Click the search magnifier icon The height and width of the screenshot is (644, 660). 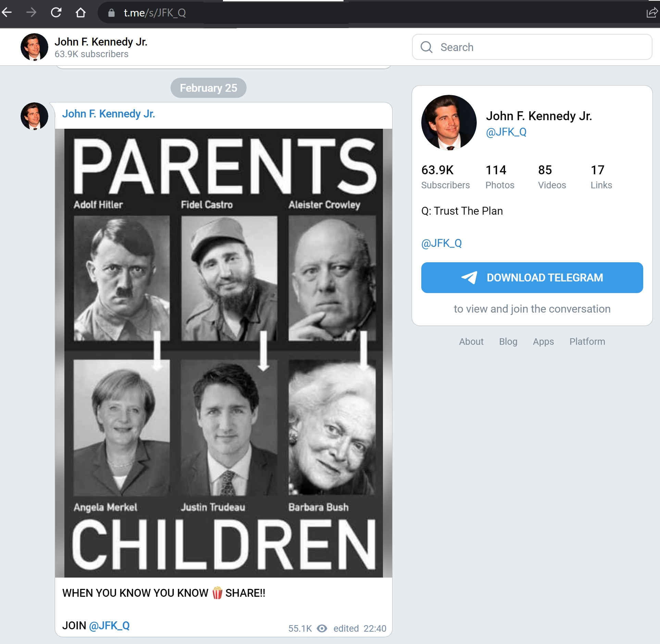pyautogui.click(x=426, y=47)
